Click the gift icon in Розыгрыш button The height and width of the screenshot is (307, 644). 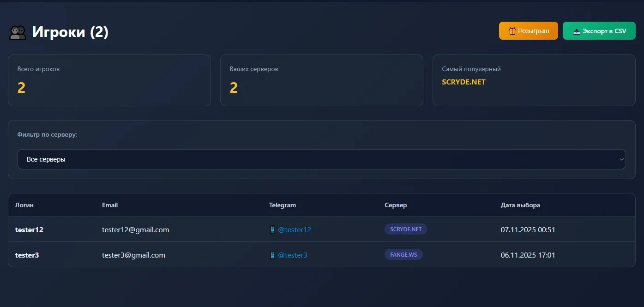click(x=512, y=31)
